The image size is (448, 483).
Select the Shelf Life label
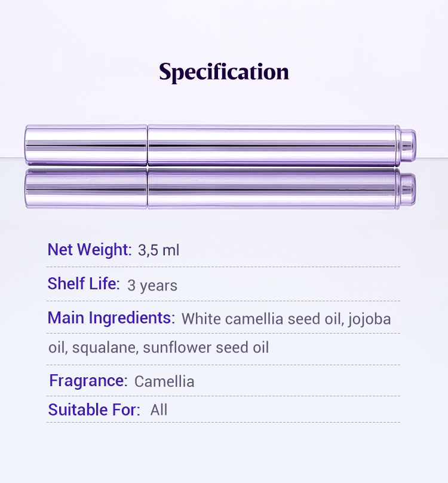click(84, 283)
